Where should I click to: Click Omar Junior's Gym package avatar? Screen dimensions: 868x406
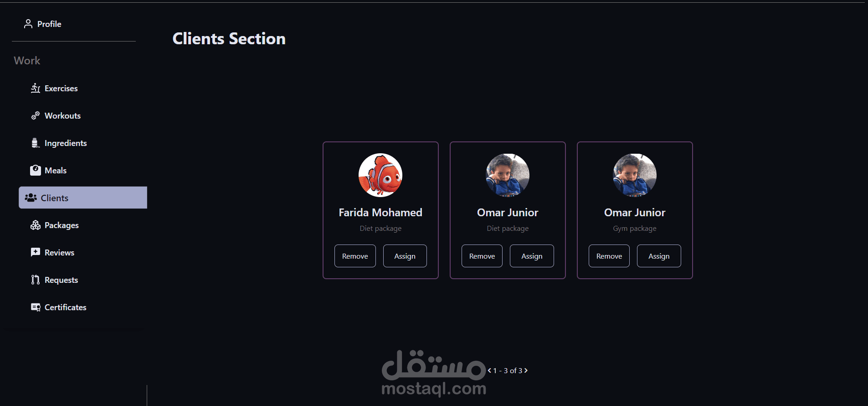pos(635,175)
